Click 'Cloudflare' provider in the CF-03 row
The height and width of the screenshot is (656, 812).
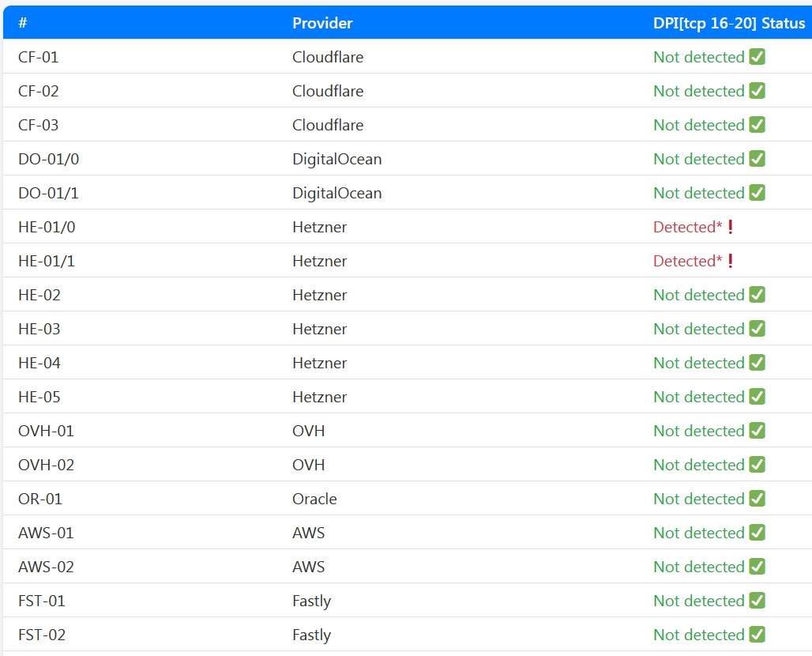[x=328, y=125]
